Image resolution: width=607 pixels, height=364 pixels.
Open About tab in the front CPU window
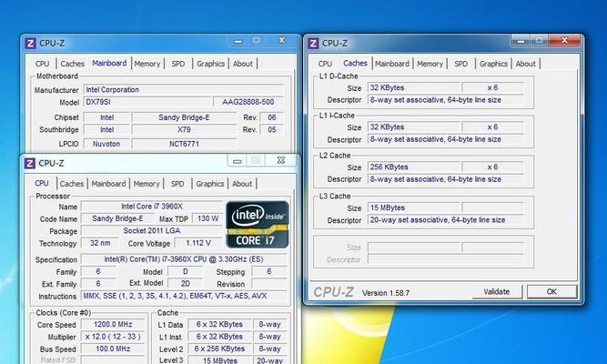(x=242, y=184)
